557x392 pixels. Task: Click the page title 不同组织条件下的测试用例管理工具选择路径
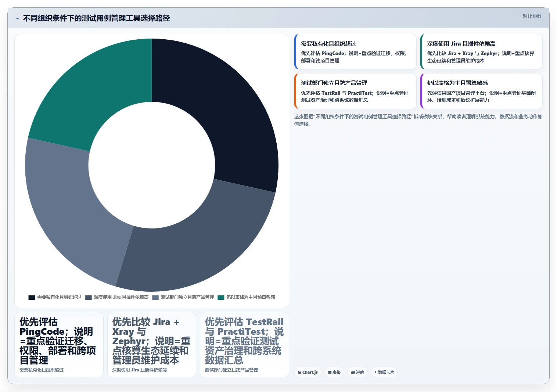(x=96, y=18)
